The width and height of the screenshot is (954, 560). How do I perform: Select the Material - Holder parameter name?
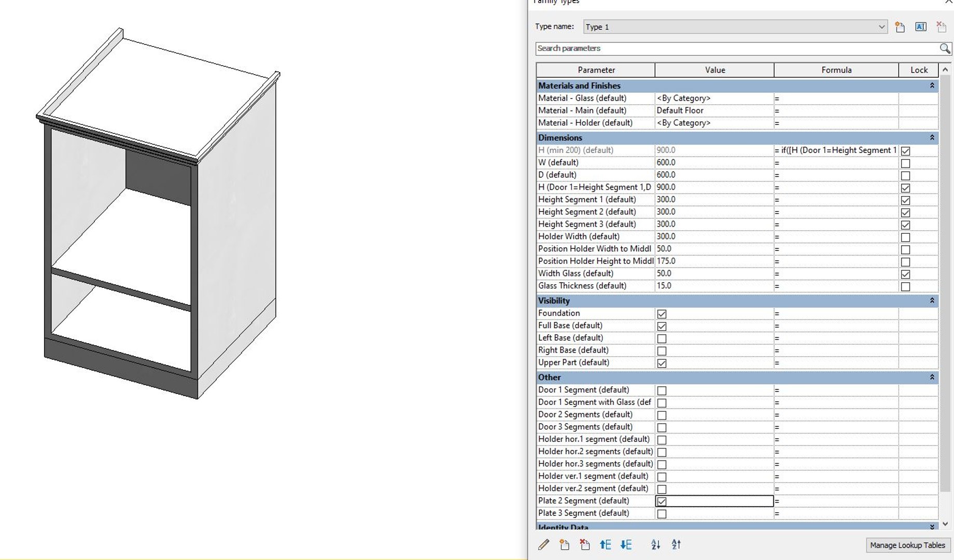[585, 123]
